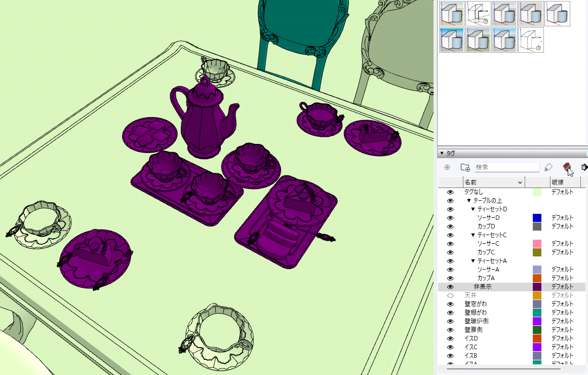Image resolution: width=588 pixels, height=375 pixels.
Task: Collapse the タグ panel header
Action: [442, 153]
